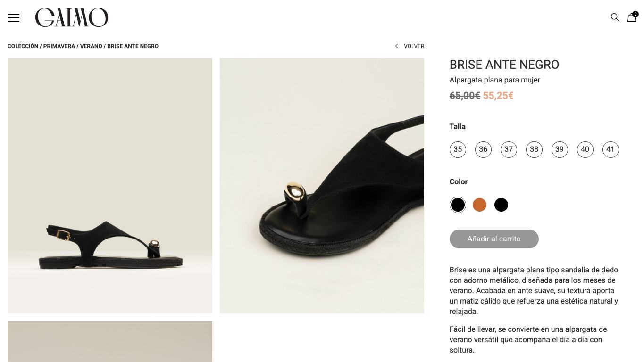Click the back arrow next to VOLVER
The width and height of the screenshot is (644, 362).
click(398, 46)
